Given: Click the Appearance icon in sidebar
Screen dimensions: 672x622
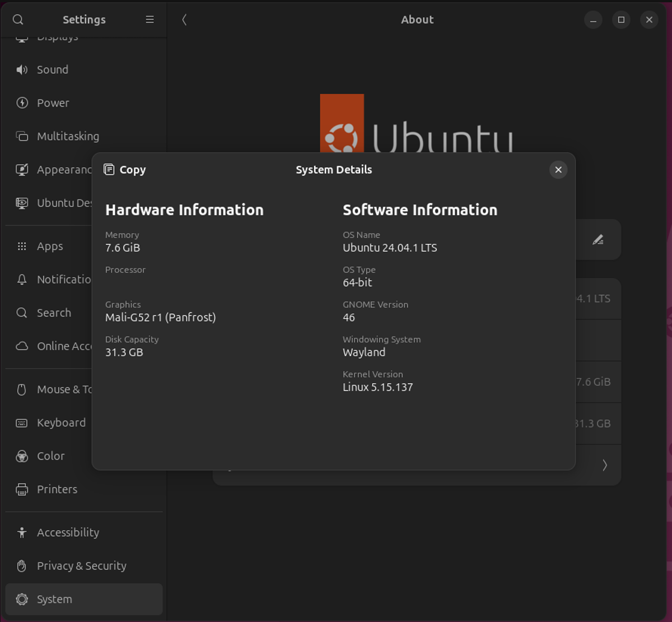Looking at the screenshot, I should click(x=22, y=170).
